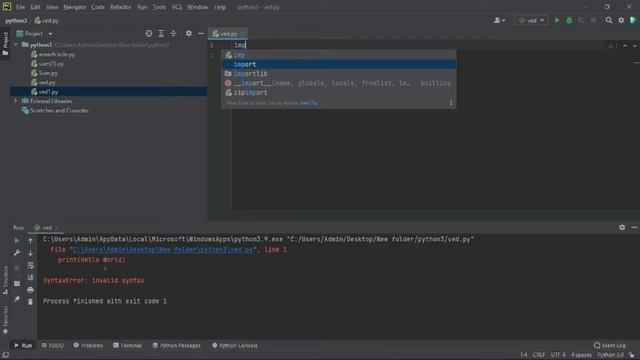The image size is (640, 360).
Task: Open the Code menu
Action: (98, 7)
